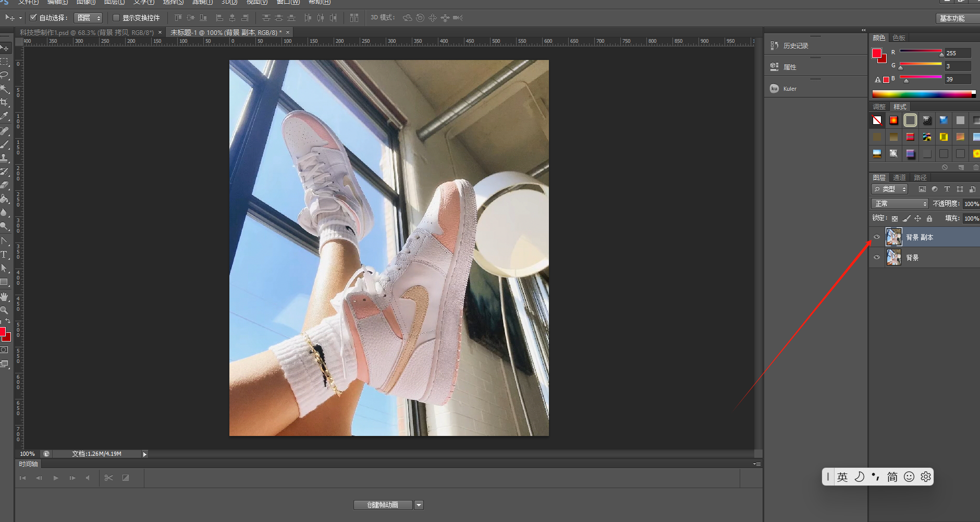The height and width of the screenshot is (522, 980).
Task: Select the Lasso tool
Action: (4, 75)
